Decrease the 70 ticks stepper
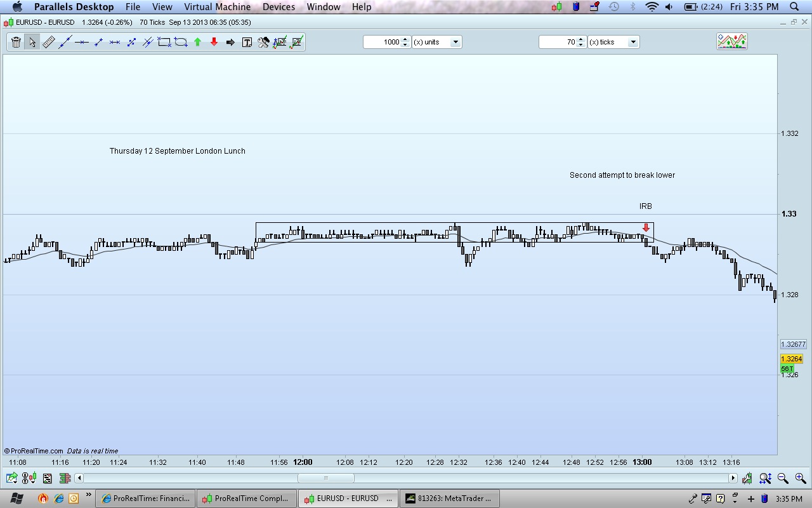Viewport: 812px width, 508px height. [x=581, y=45]
